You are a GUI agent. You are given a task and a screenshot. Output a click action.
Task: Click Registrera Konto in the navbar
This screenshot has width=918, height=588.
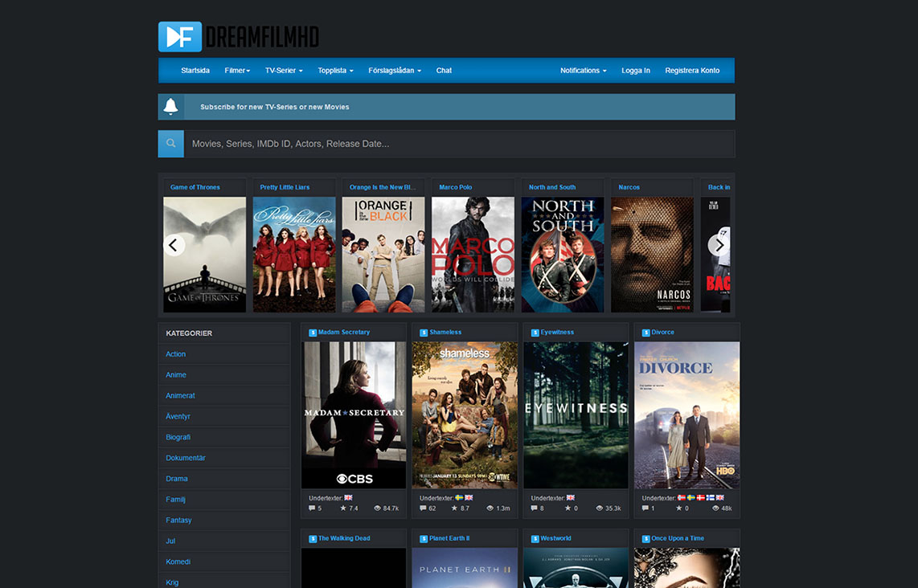[692, 70]
